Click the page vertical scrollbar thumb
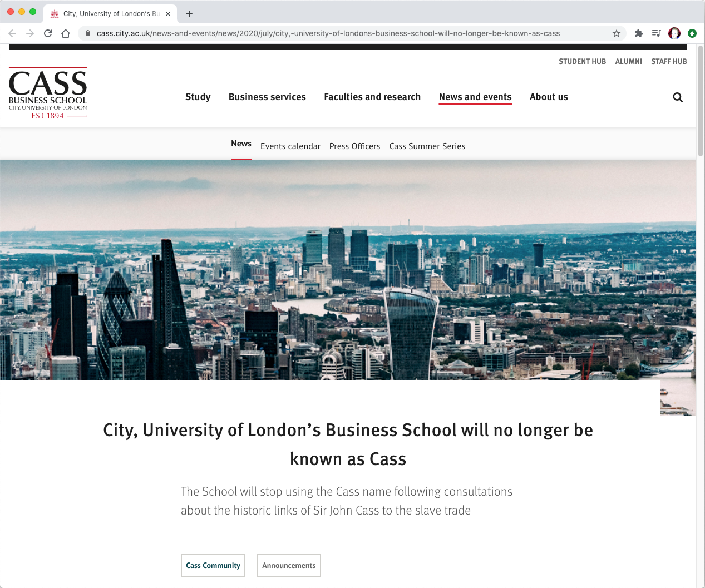Viewport: 705px width, 588px height. pyautogui.click(x=701, y=101)
